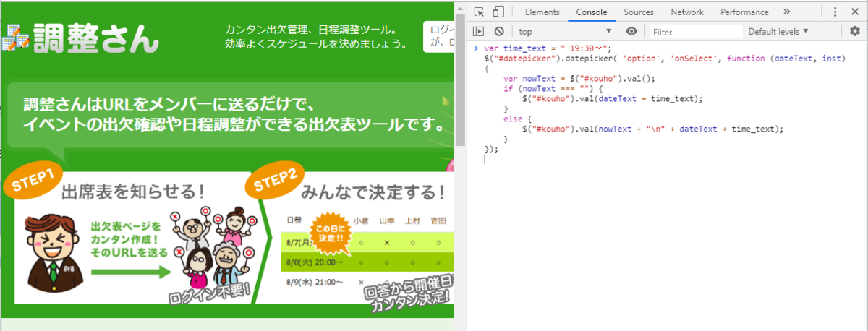Switch to the Elements tab
This screenshot has height=331, width=868.
pyautogui.click(x=542, y=12)
